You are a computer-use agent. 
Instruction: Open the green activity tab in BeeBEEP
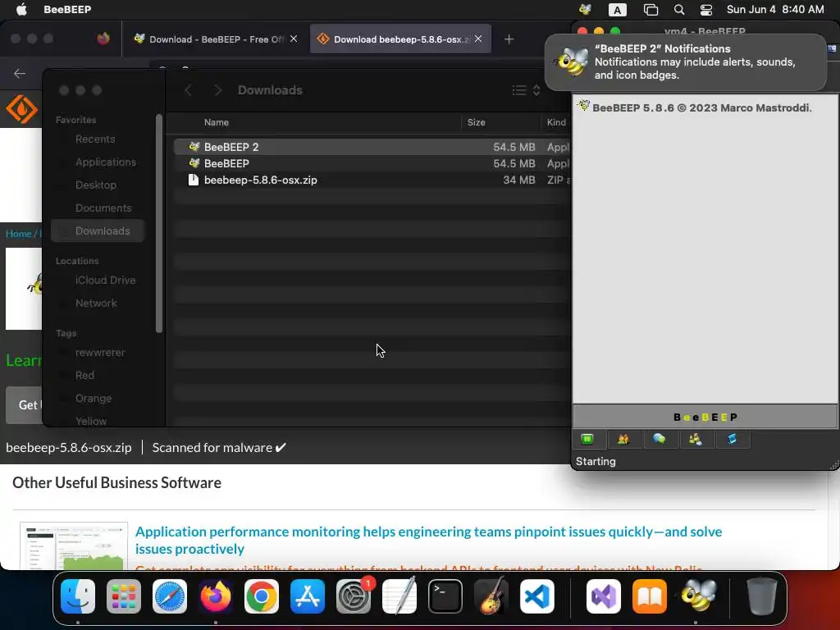point(587,440)
